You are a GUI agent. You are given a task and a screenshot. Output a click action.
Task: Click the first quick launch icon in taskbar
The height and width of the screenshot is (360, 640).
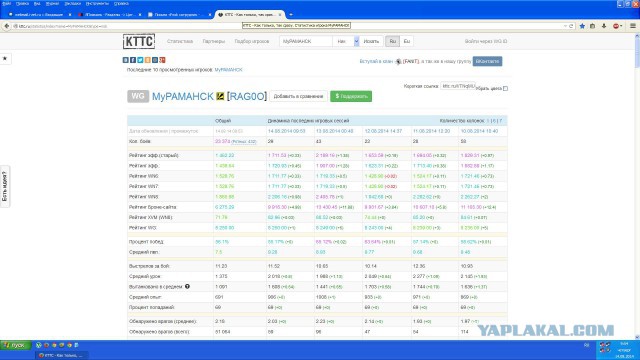(38, 345)
